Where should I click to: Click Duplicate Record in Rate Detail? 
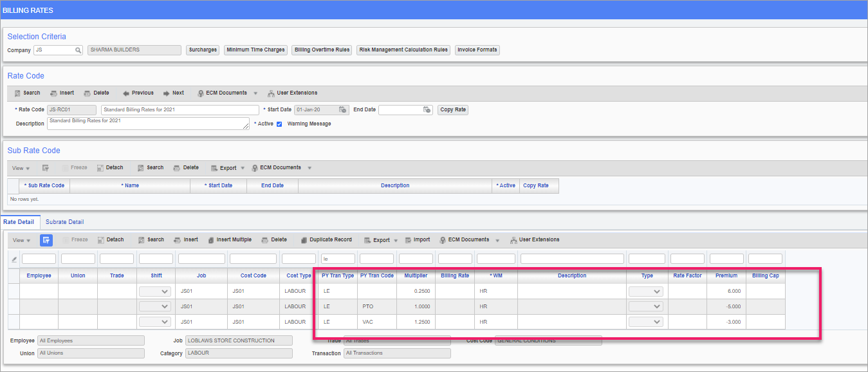tap(326, 239)
